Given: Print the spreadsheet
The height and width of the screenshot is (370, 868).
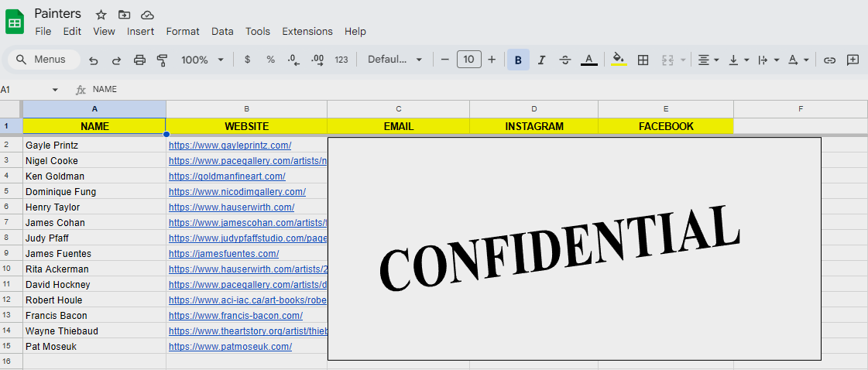Looking at the screenshot, I should [139, 60].
